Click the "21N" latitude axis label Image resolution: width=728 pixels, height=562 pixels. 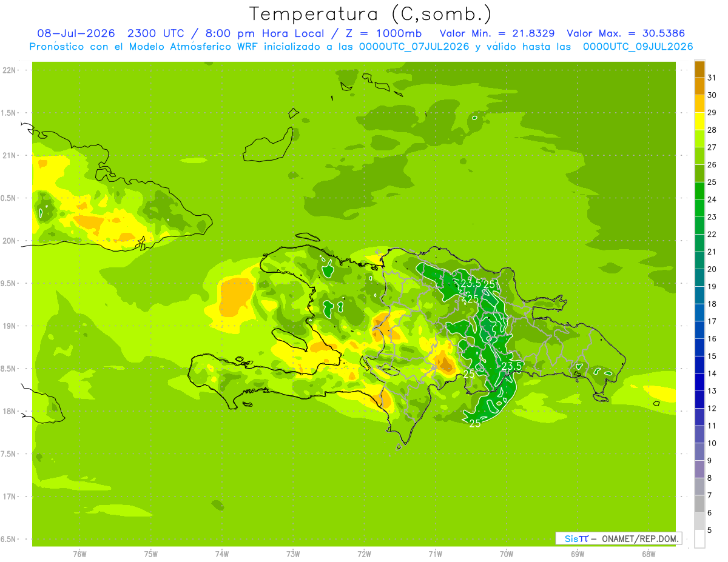pos(8,156)
